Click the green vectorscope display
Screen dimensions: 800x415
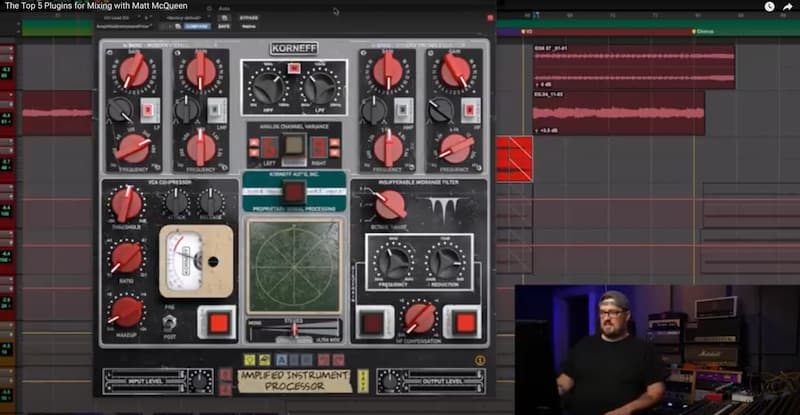294,266
